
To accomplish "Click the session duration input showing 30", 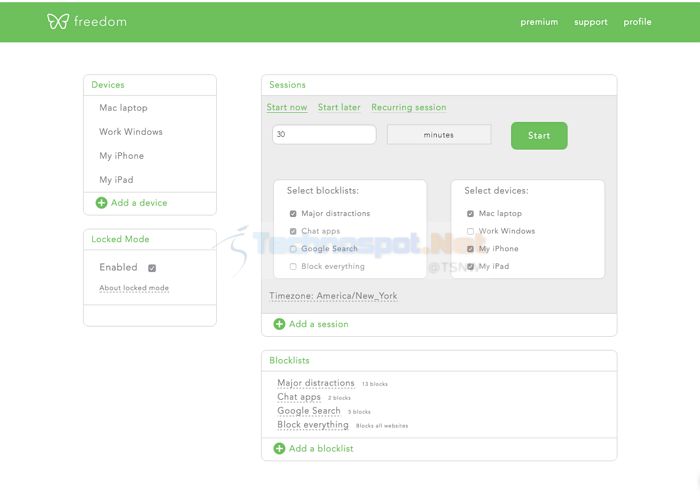I will click(324, 134).
